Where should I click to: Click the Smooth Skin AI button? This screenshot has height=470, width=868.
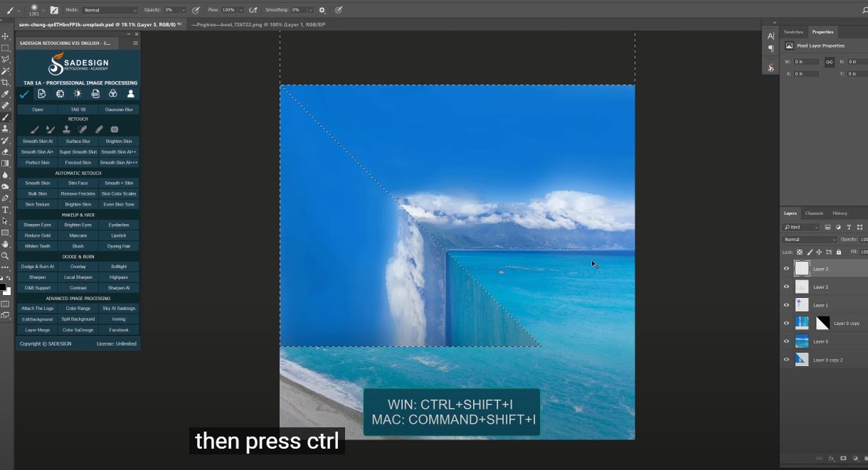tap(38, 141)
